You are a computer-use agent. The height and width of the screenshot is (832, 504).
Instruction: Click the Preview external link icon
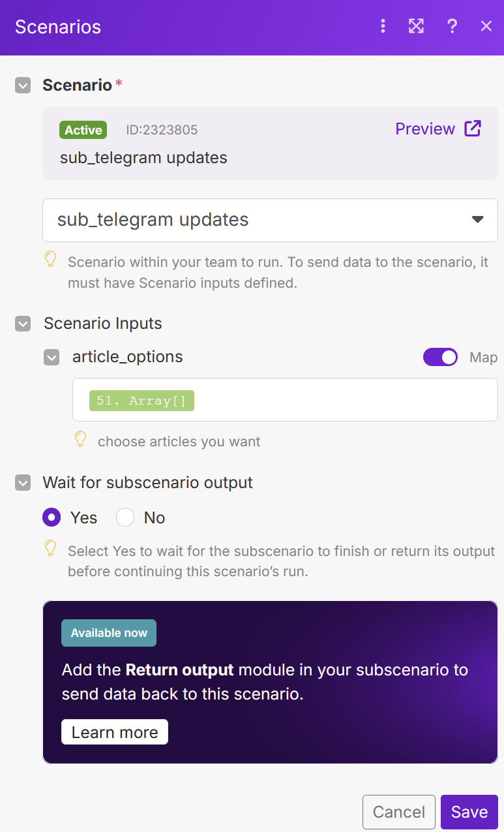(x=473, y=129)
